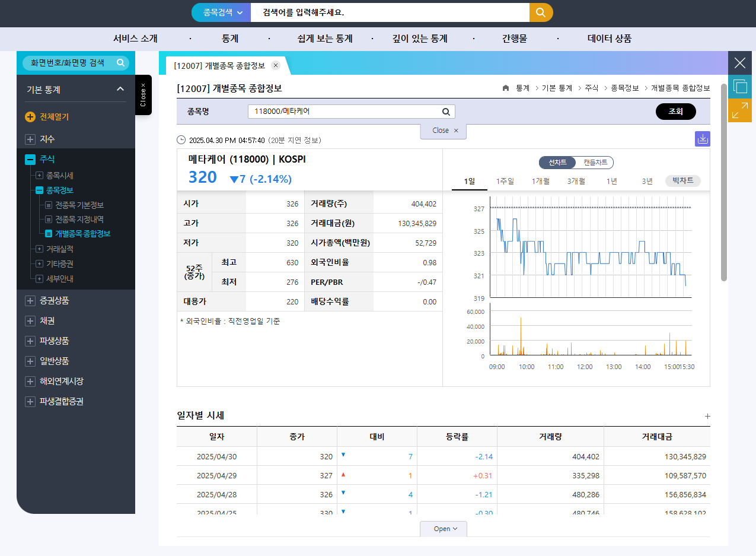Select the 3개월 chart period tab
This screenshot has width=756, height=556.
point(576,181)
